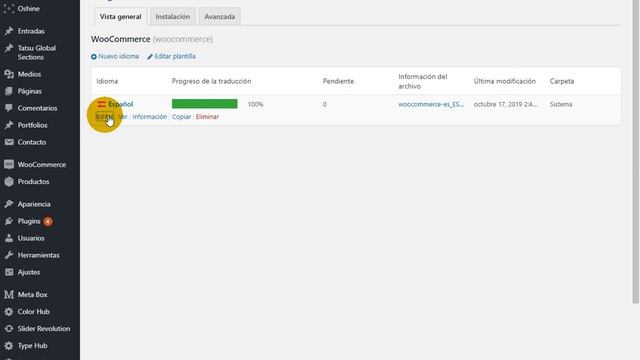Click the Última modificación column header
640x360 pixels.
(504, 81)
